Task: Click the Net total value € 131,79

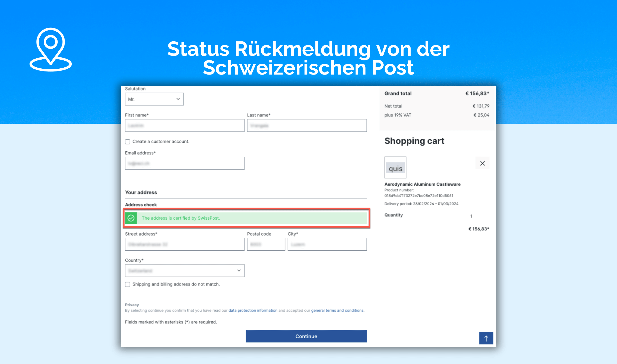Action: 481,106
